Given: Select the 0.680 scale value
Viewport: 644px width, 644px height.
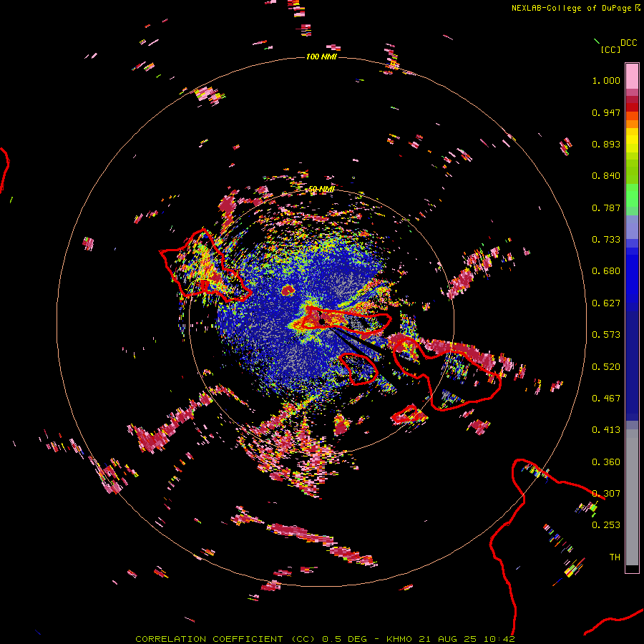Looking at the screenshot, I should (x=606, y=271).
